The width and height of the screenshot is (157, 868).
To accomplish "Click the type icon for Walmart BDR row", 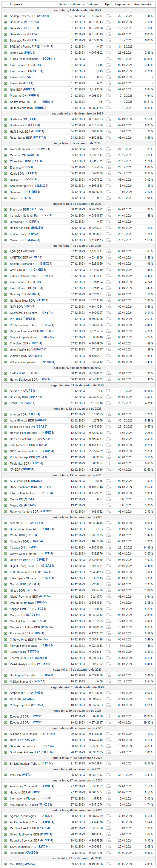I will click(x=108, y=356).
